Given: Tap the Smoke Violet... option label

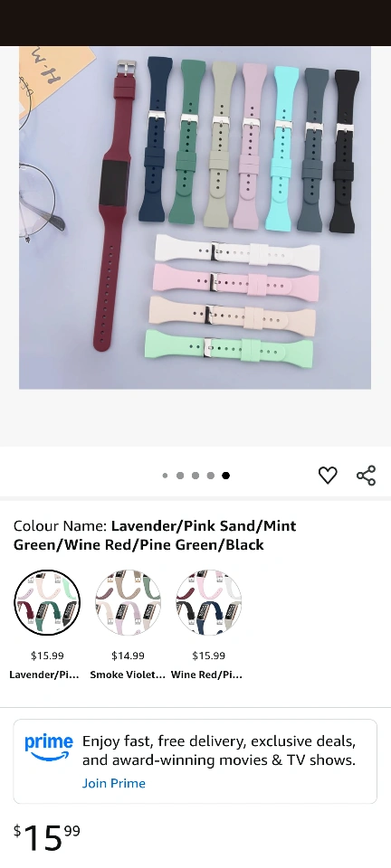Looking at the screenshot, I should click(x=128, y=675).
